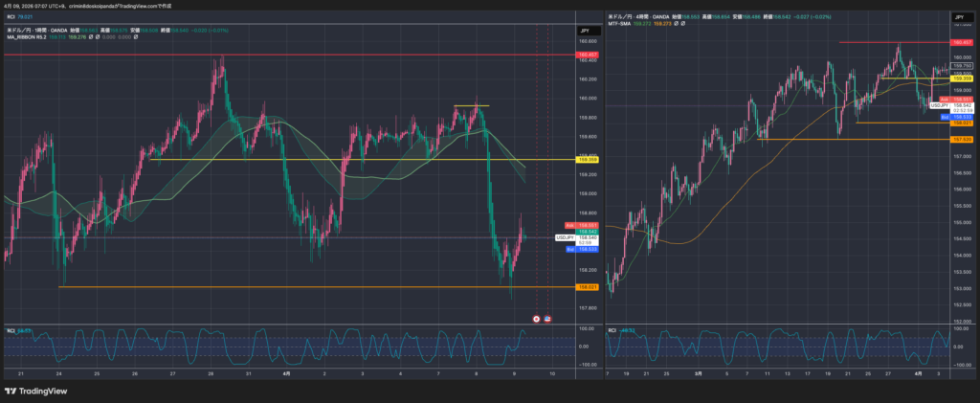Select the orange 157.500 price label on the 4-hour chart
The height and width of the screenshot is (403, 980).
coord(961,140)
